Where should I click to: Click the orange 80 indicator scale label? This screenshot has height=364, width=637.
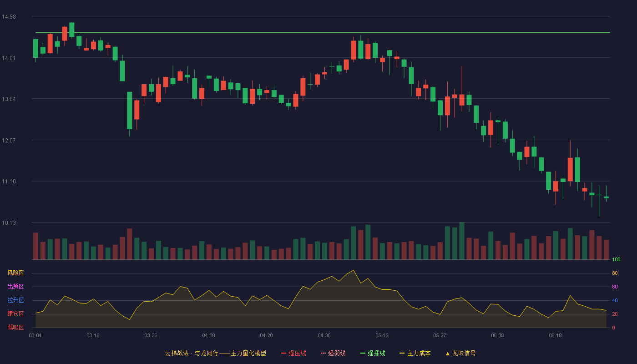(x=615, y=273)
